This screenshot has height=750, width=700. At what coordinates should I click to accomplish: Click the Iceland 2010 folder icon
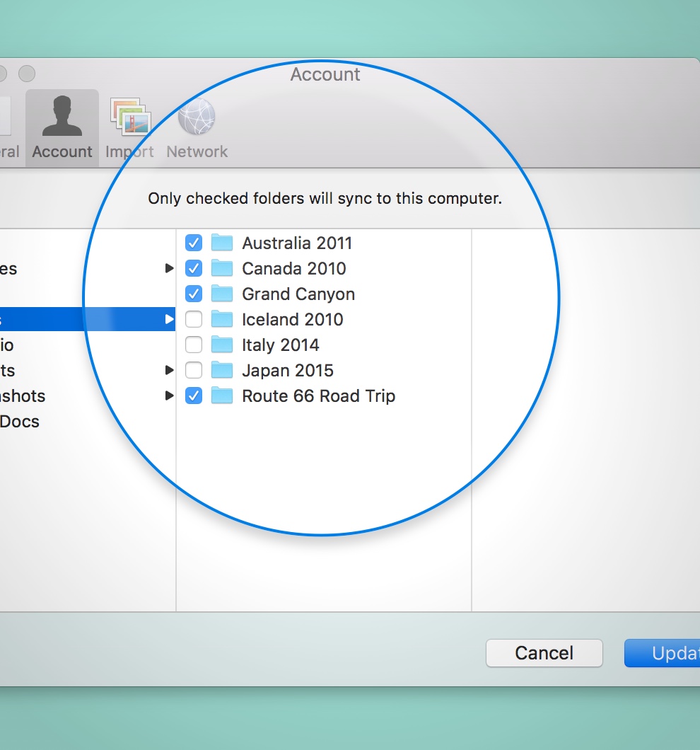222,320
